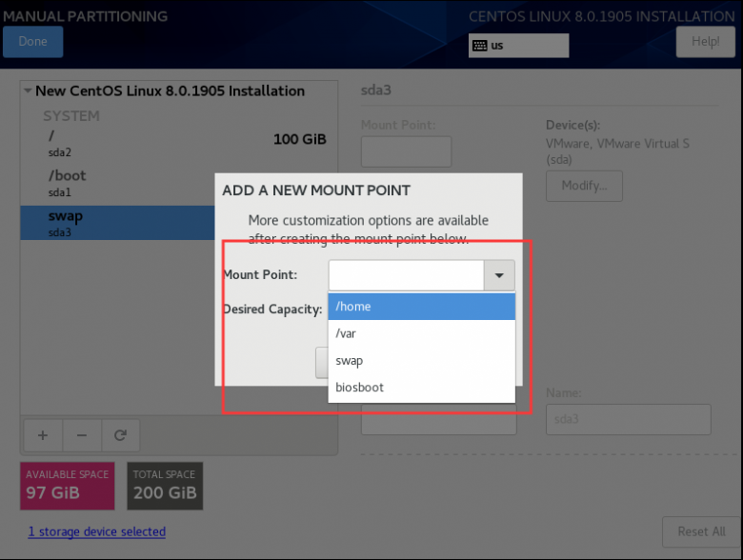
Task: Click the 100 GiB size value
Action: [x=299, y=139]
